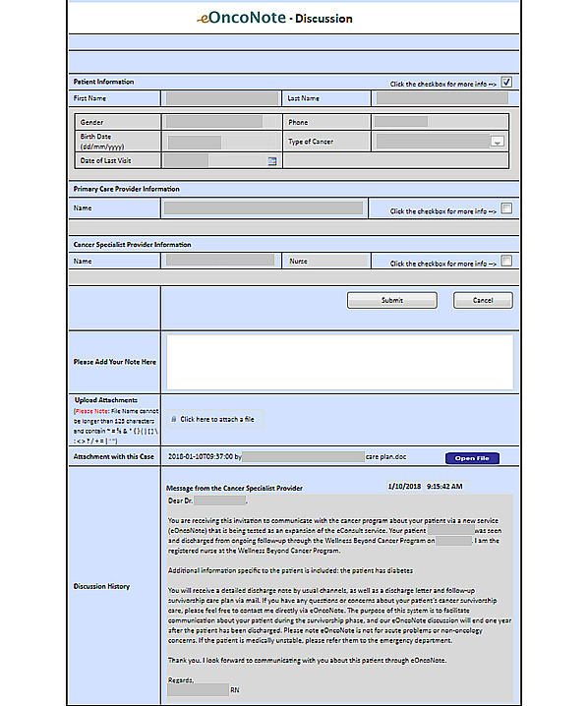The height and width of the screenshot is (706, 588).
Task: Click here to attach a file link
Action: point(217,419)
